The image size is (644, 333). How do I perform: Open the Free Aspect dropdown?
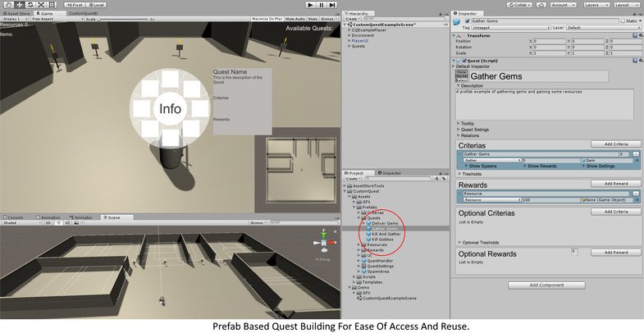coord(57,19)
